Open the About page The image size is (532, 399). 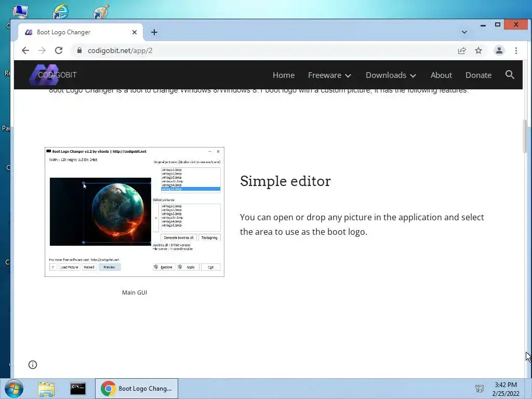(x=441, y=75)
